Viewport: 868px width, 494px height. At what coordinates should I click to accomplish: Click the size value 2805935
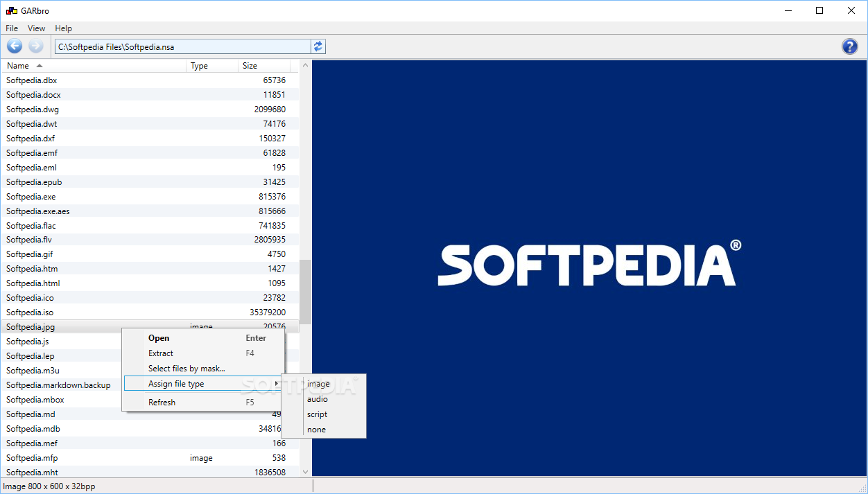tap(270, 240)
